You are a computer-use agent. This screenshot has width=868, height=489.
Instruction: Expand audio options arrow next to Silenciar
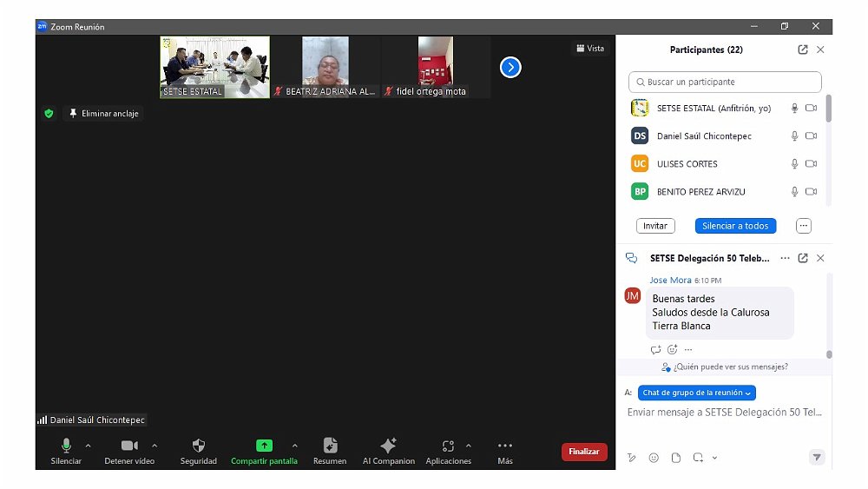pos(88,446)
